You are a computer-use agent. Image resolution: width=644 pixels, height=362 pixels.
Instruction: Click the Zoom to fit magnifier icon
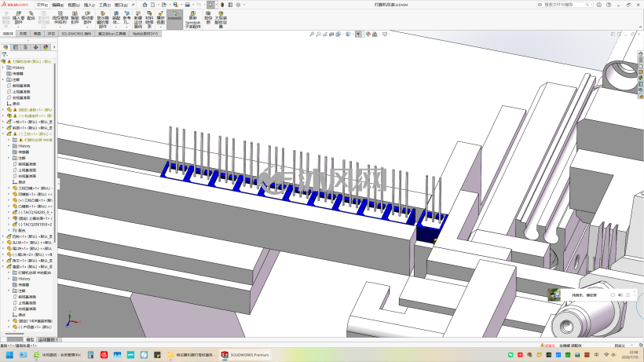(312, 35)
